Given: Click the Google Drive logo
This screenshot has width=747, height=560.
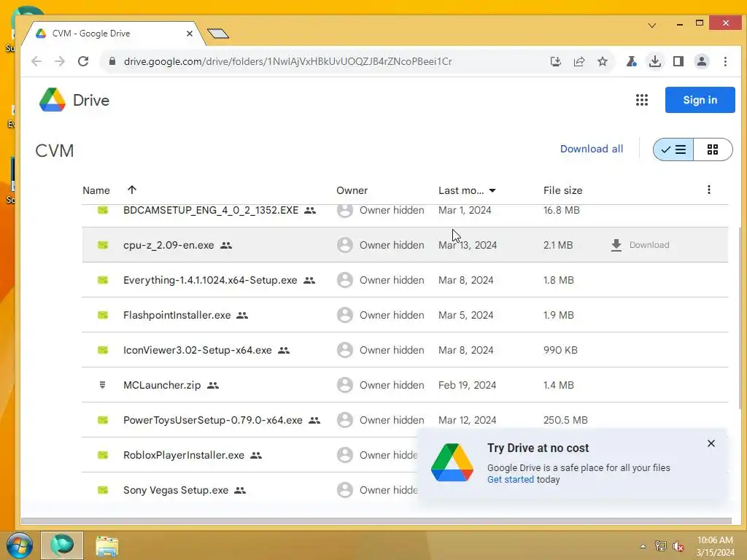Looking at the screenshot, I should coord(74,100).
